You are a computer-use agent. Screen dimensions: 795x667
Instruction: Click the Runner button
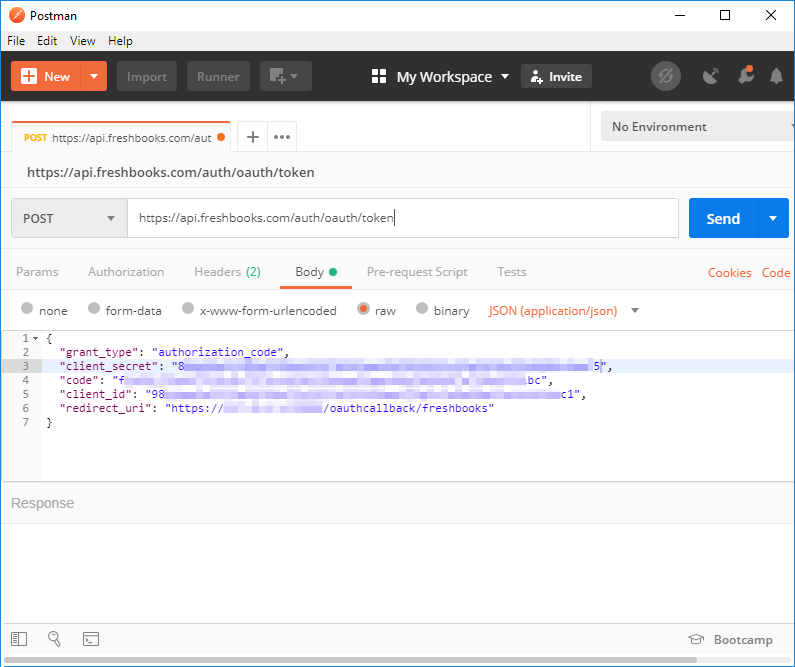[218, 76]
